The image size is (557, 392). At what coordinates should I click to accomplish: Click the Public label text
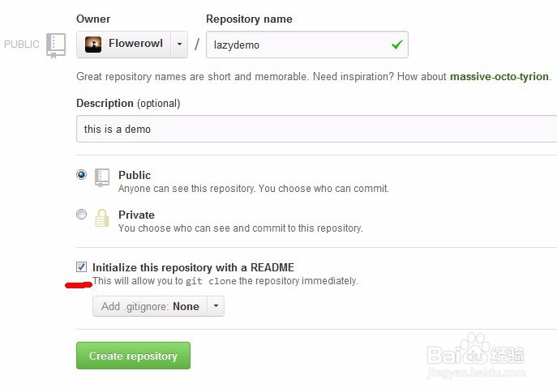(135, 175)
